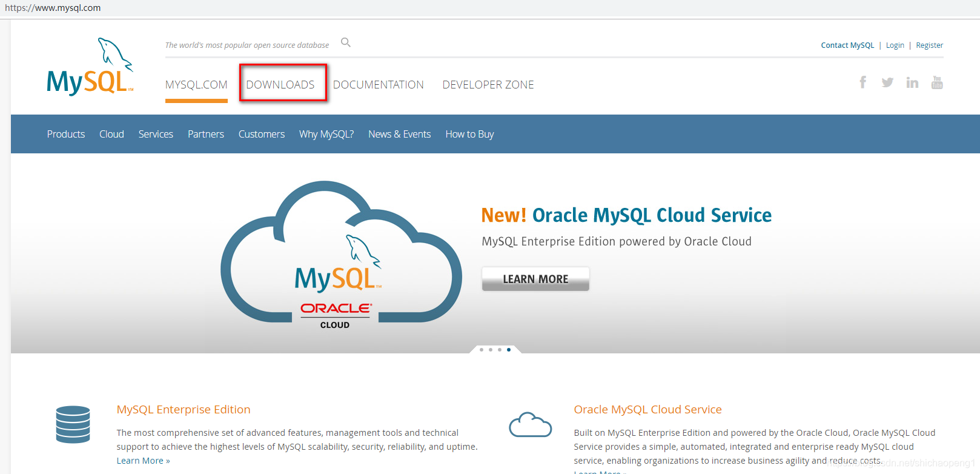Open MySQL's YouTube icon
The width and height of the screenshot is (980, 474).
coord(937,82)
